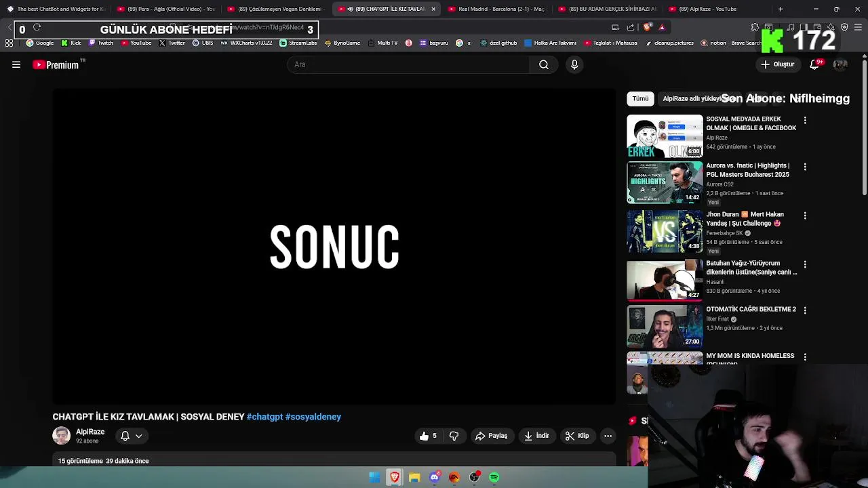Open the Google bookmark
868x488 pixels.
pos(40,43)
